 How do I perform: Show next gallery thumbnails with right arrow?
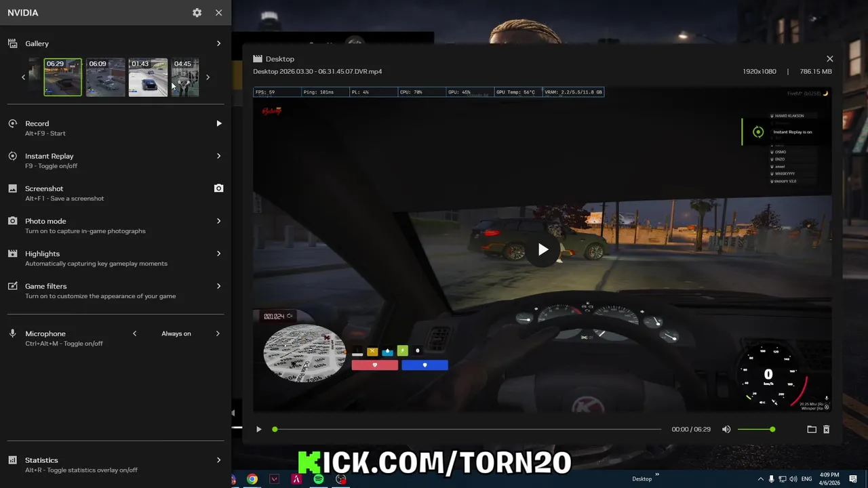tap(208, 77)
